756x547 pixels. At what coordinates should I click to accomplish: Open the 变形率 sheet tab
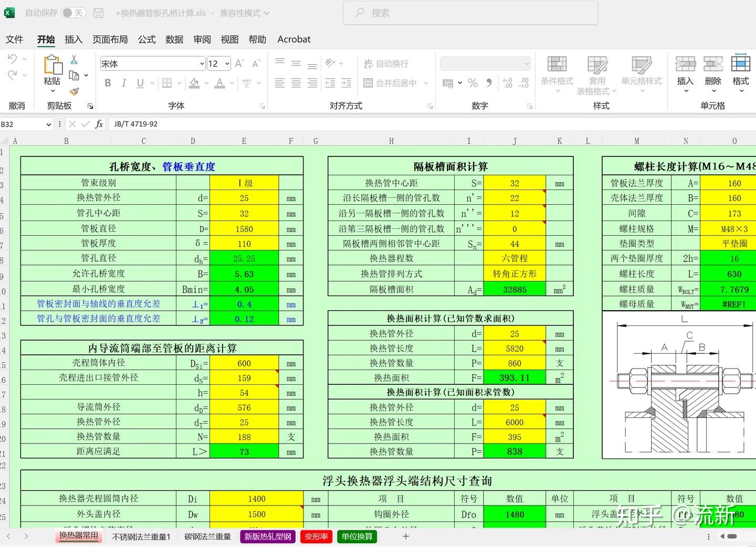coord(316,537)
